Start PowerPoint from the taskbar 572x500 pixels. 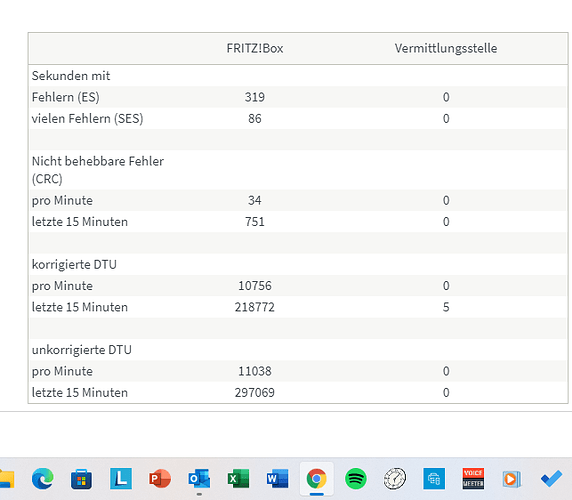click(x=160, y=478)
